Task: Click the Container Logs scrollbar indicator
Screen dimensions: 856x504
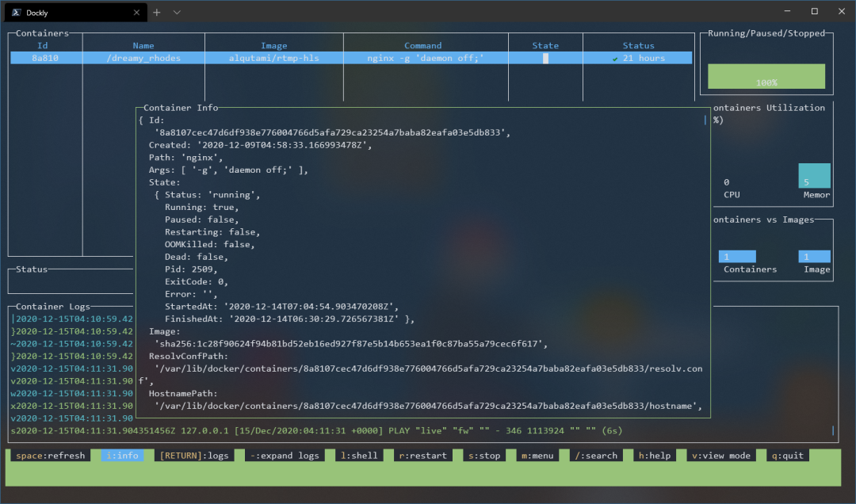Action: (x=833, y=430)
